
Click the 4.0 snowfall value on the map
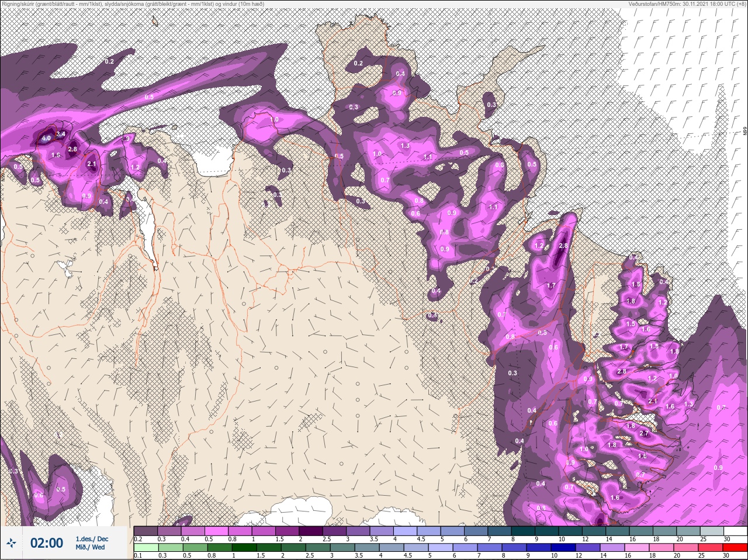tap(45, 139)
